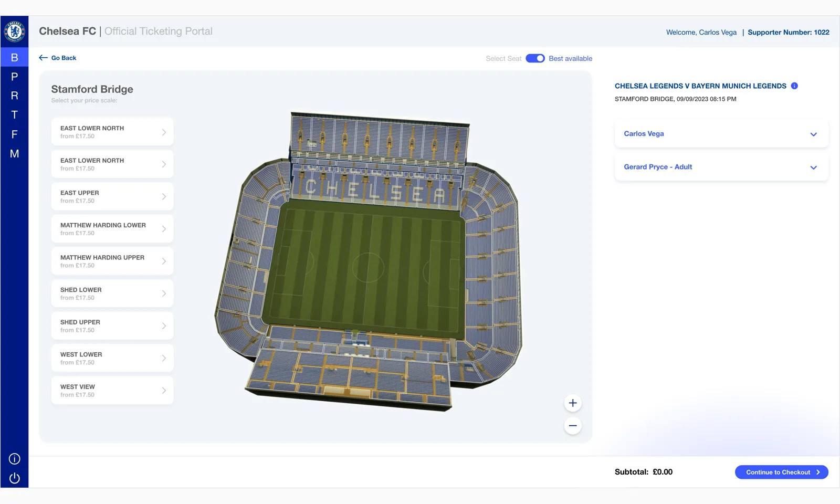This screenshot has width=840, height=504.
Task: Zoom out of the stadium map with minus
Action: click(573, 426)
